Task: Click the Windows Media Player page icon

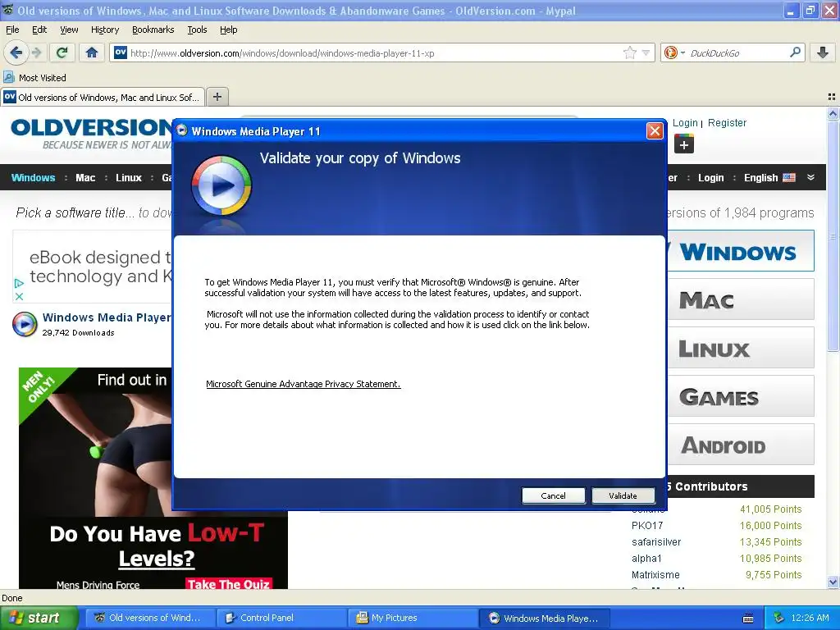Action: 25,323
